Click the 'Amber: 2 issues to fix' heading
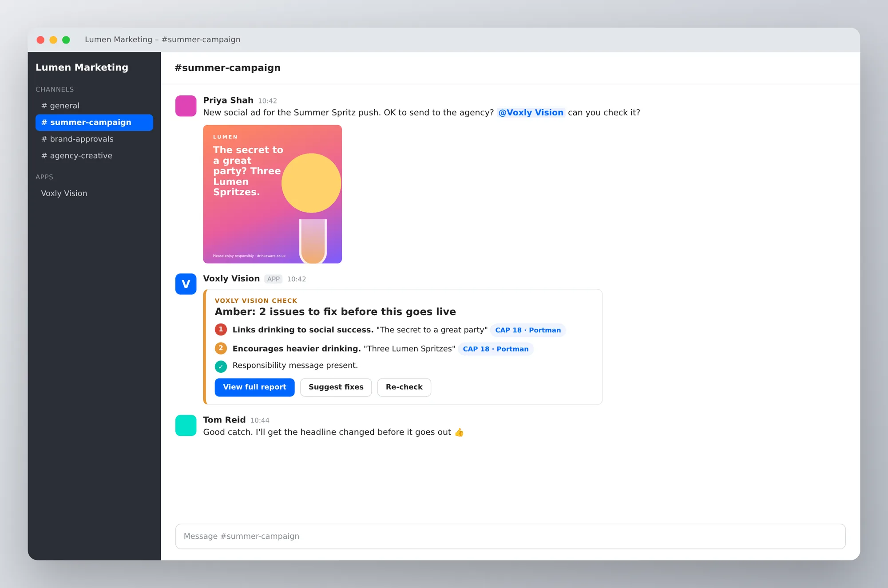Image resolution: width=888 pixels, height=588 pixels. click(x=335, y=312)
